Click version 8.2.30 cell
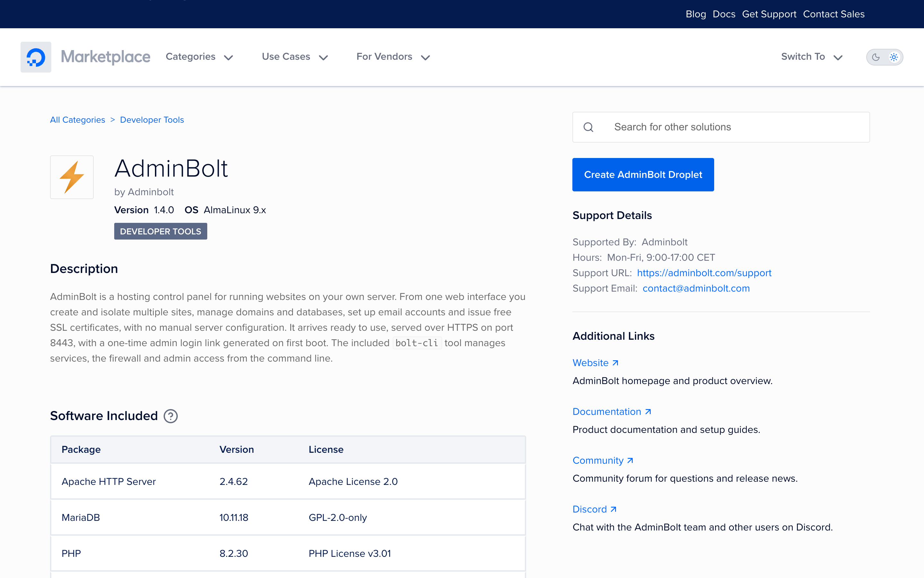The image size is (924, 578). click(x=234, y=554)
